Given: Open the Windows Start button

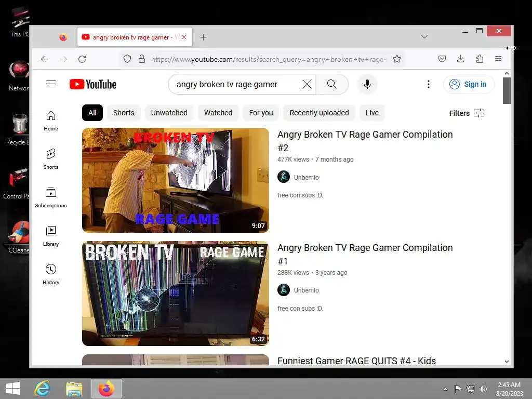Looking at the screenshot, I should (x=13, y=389).
